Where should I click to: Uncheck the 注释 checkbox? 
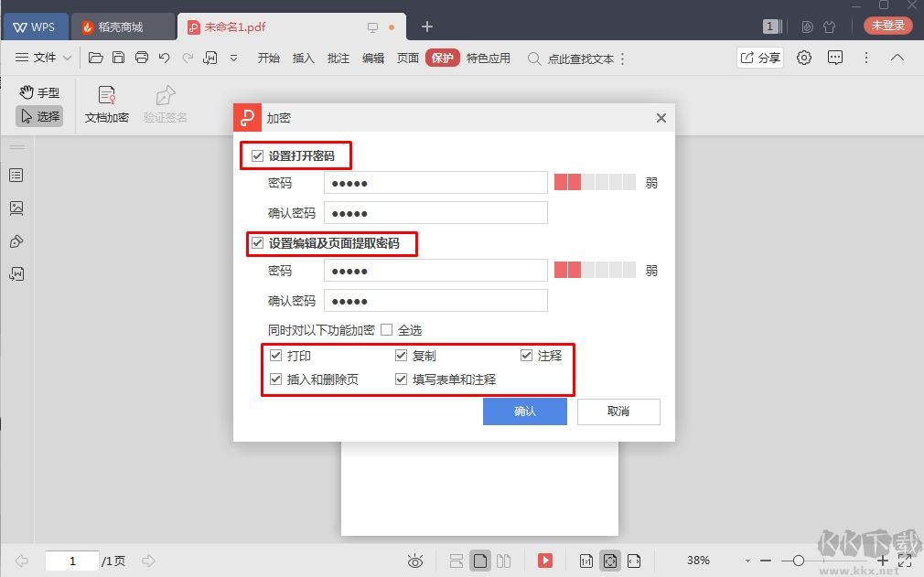[x=527, y=355]
